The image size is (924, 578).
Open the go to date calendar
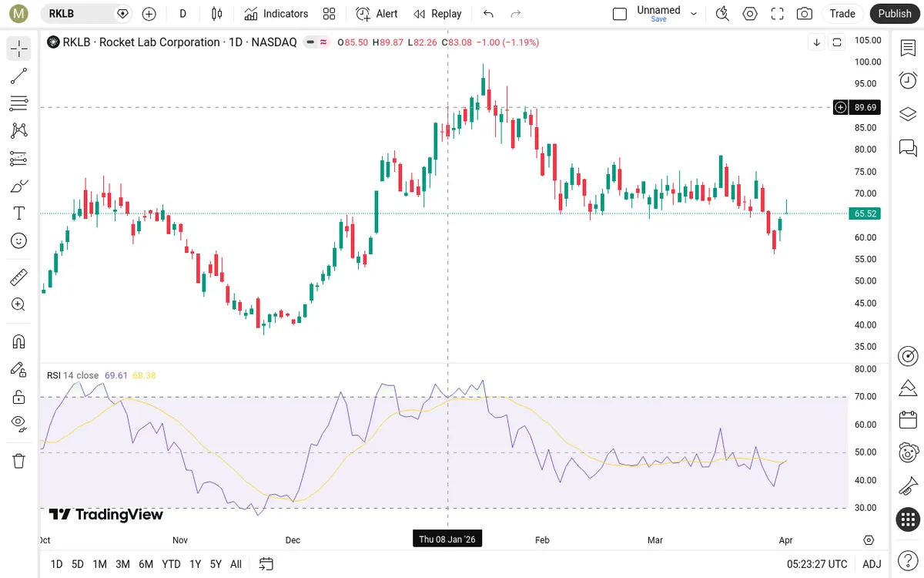coord(266,564)
